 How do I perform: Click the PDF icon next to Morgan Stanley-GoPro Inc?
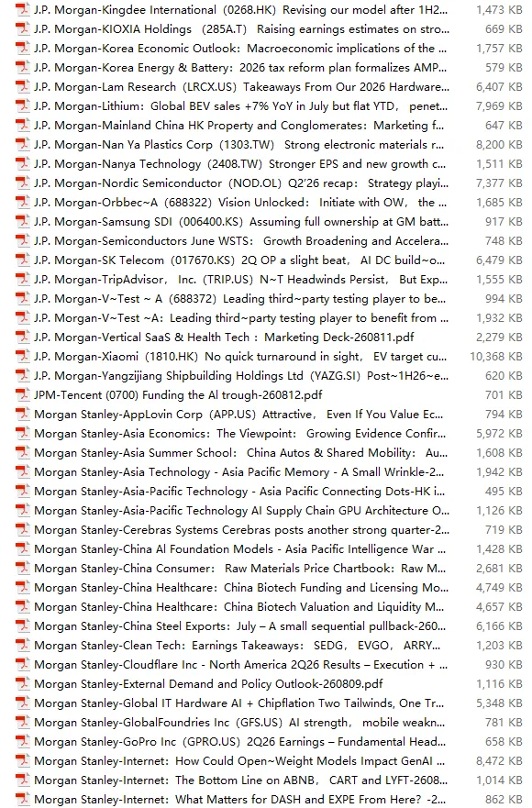[x=23, y=742]
